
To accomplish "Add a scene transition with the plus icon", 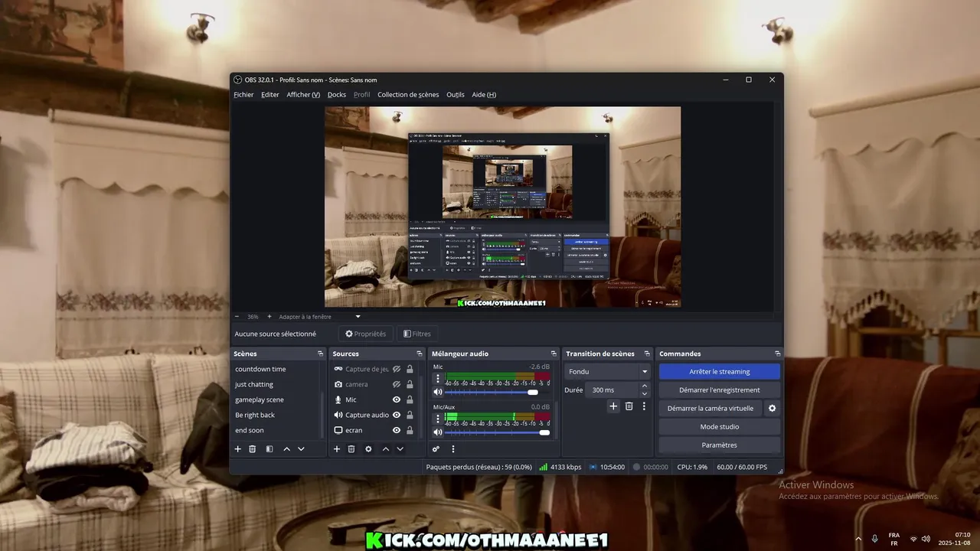I will 613,406.
